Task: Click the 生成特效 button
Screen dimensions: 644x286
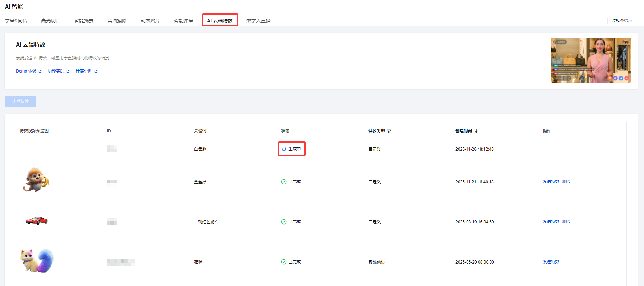Action: pyautogui.click(x=20, y=102)
